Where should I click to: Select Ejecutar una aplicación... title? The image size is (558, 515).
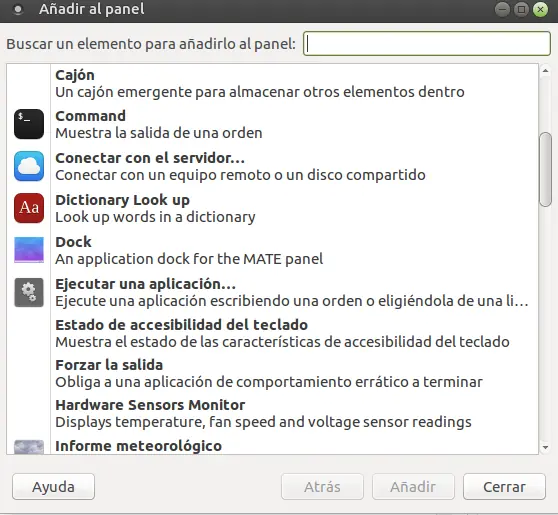coord(146,284)
